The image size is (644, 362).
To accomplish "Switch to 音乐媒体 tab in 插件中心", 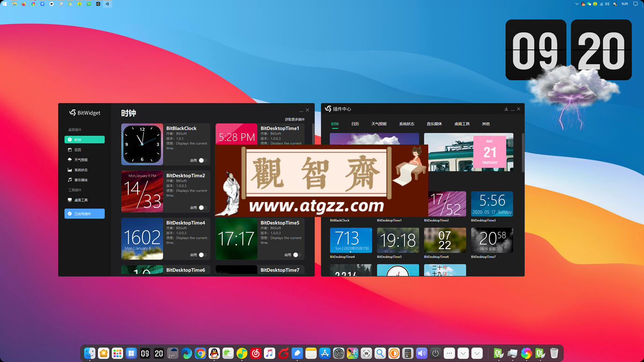I will [434, 124].
